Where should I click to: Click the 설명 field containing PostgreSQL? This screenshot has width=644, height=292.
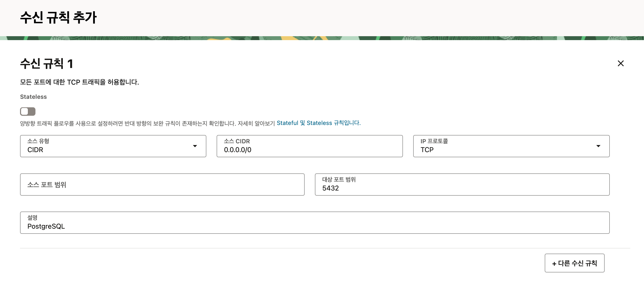314,226
